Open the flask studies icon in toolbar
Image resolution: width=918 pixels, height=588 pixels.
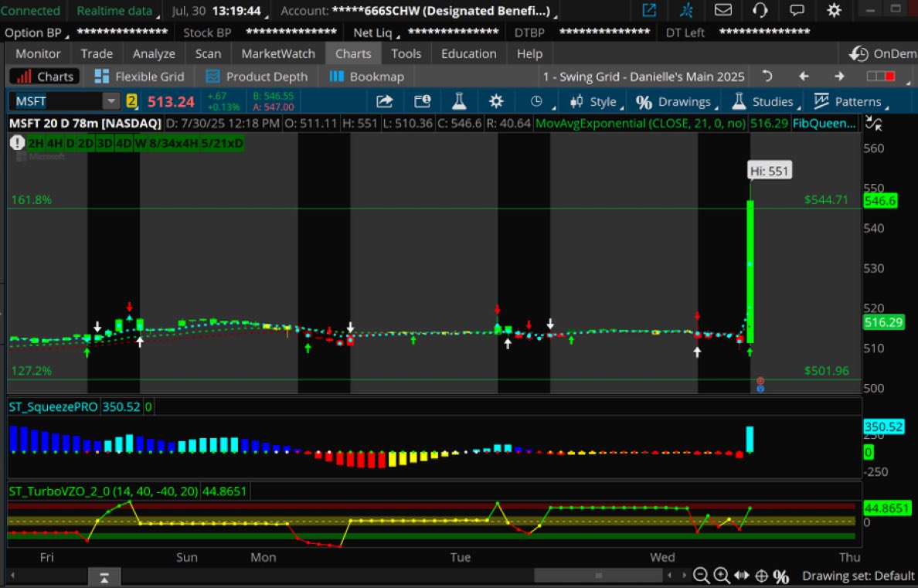[x=459, y=101]
